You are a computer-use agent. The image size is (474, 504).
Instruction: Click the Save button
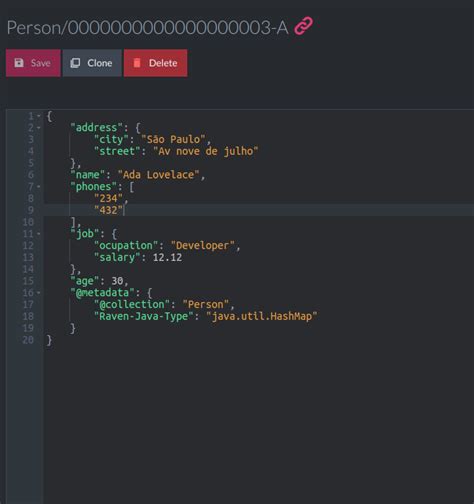pyautogui.click(x=33, y=63)
